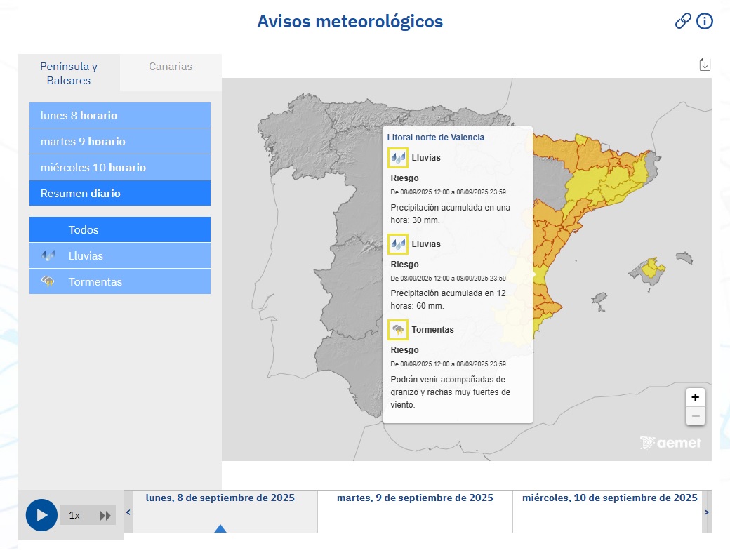Open lunes 8 horario warnings
This screenshot has height=560, width=730.
coord(119,115)
